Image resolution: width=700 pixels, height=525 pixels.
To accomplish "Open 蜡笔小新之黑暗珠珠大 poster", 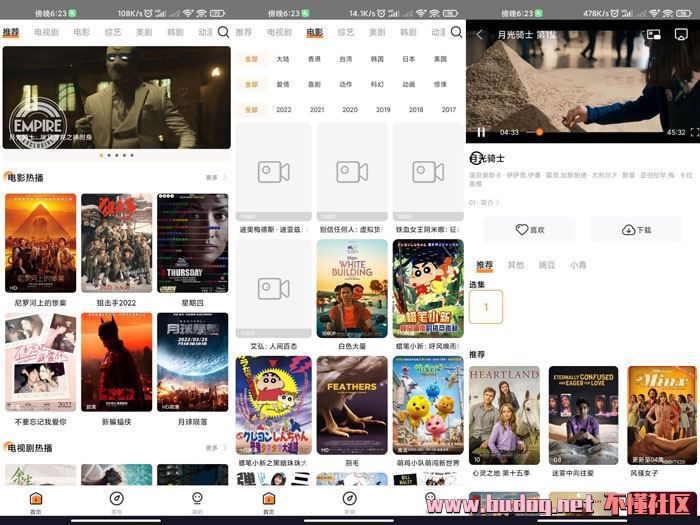I will (x=273, y=405).
